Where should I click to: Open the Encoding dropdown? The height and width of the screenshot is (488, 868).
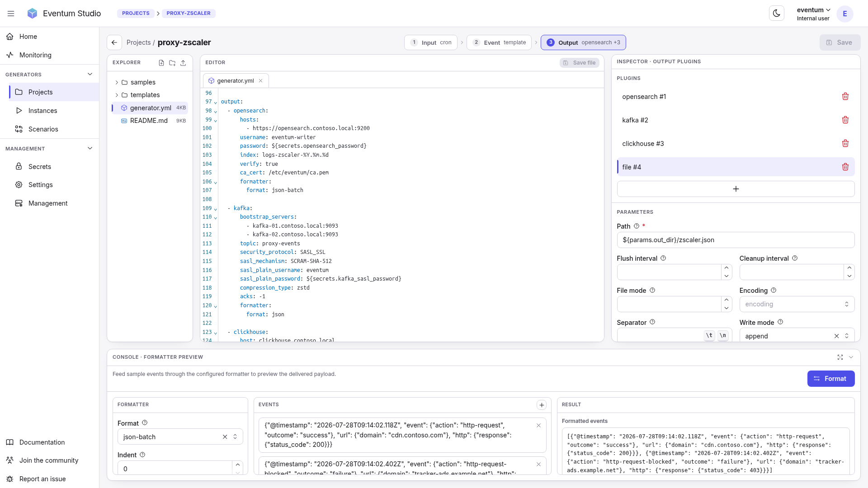pos(797,304)
